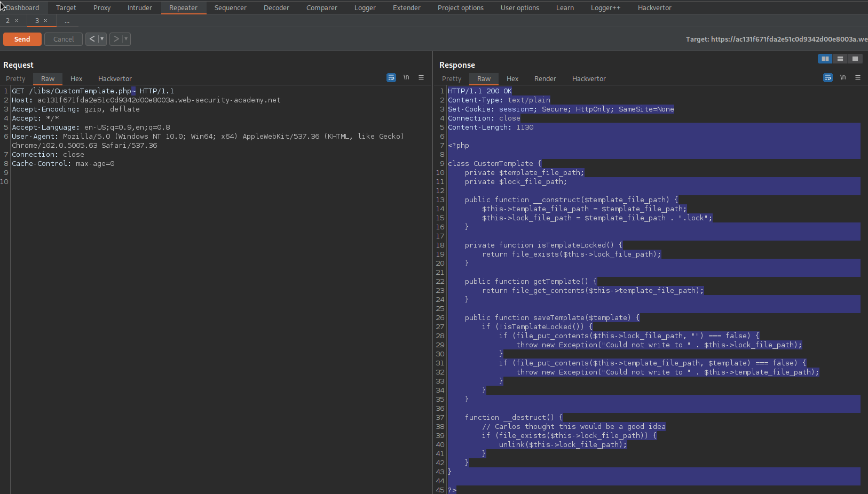The image size is (868, 494).
Task: Select combined tabbed layout icon
Action: pos(855,59)
